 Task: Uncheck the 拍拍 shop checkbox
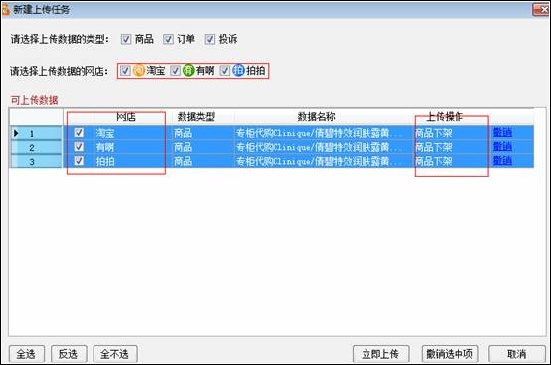point(225,71)
